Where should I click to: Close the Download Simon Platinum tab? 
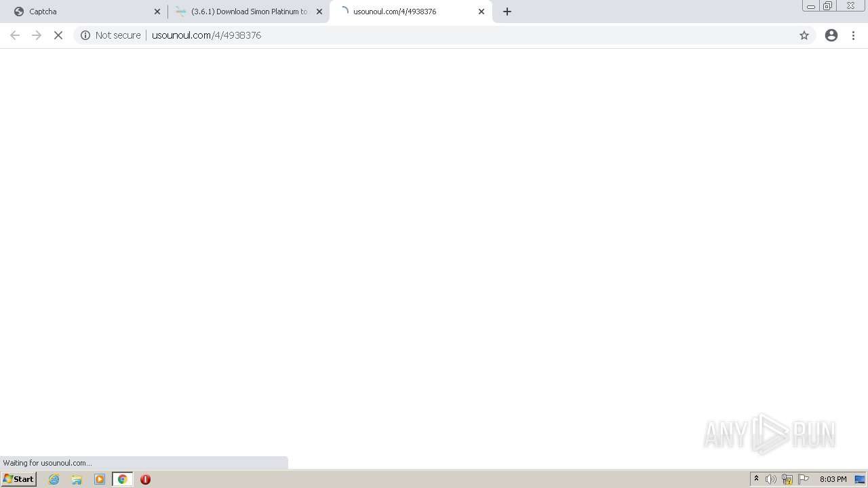319,12
